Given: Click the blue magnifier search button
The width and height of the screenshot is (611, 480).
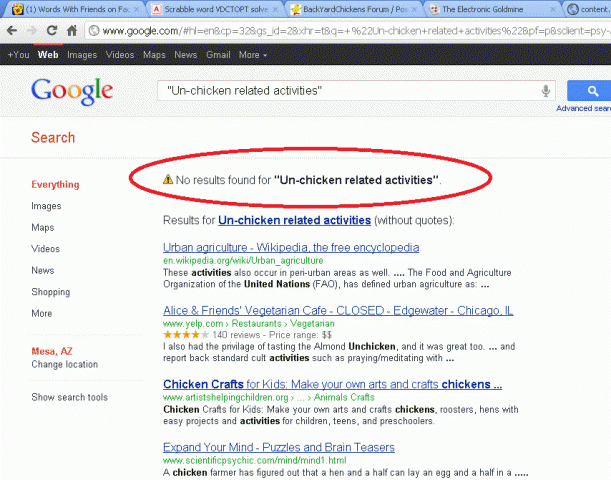Looking at the screenshot, I should 589,91.
